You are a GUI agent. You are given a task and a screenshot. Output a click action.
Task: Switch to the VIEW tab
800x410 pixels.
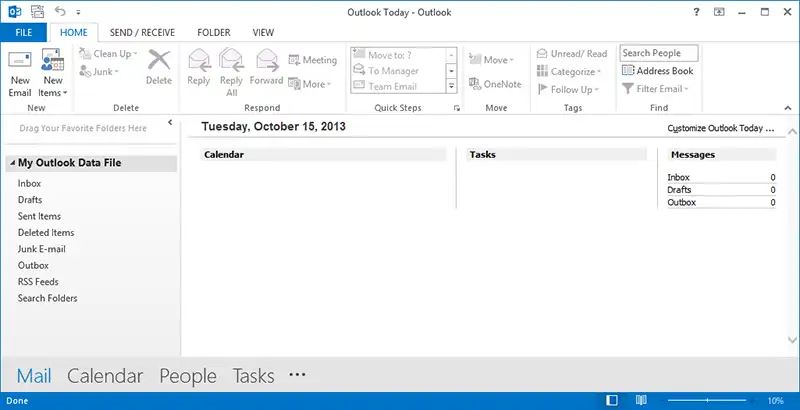[263, 32]
